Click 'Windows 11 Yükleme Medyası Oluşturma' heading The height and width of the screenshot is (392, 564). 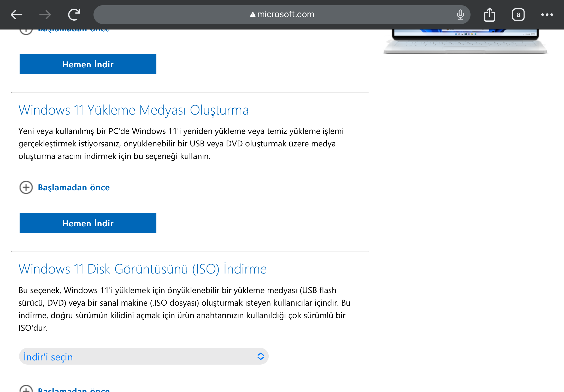click(133, 110)
